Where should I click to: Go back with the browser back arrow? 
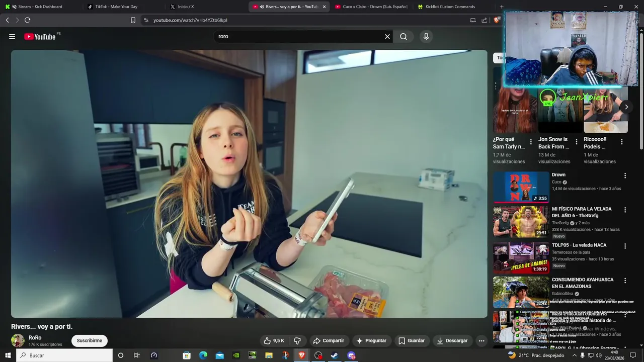click(x=8, y=20)
